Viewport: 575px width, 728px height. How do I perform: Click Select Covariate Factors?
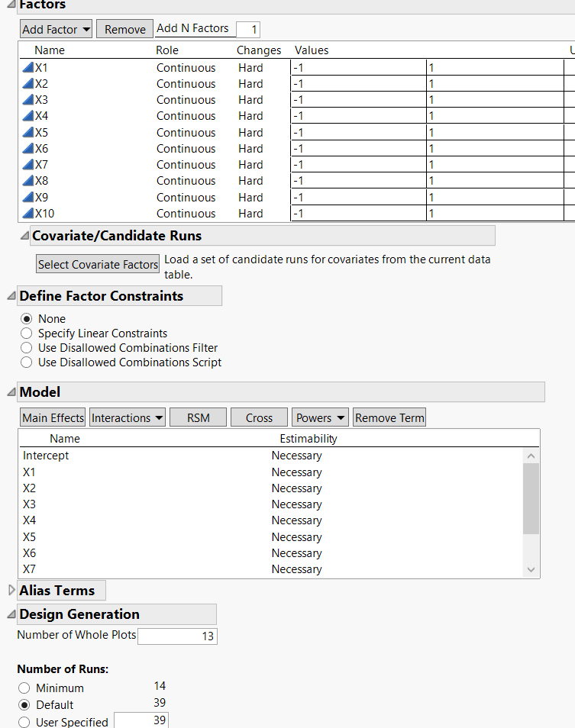coord(97,263)
